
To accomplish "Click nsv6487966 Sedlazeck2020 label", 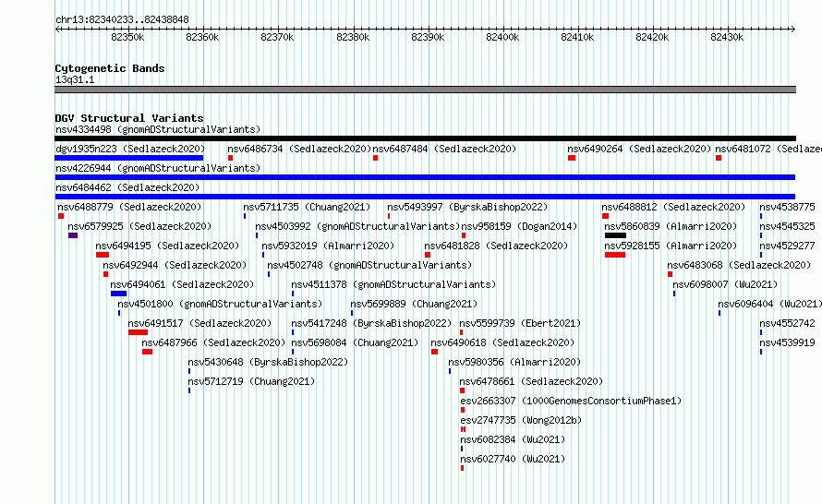I will [x=213, y=342].
